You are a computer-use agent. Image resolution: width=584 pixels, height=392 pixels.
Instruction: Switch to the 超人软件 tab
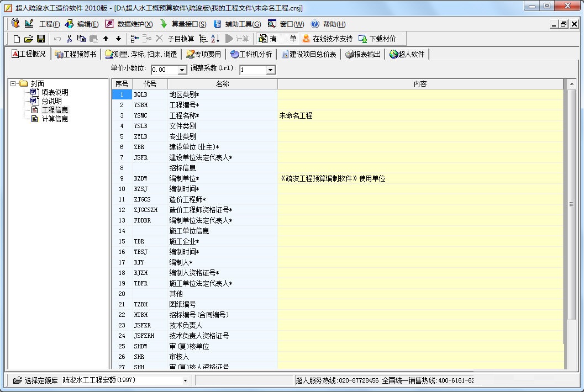point(407,54)
